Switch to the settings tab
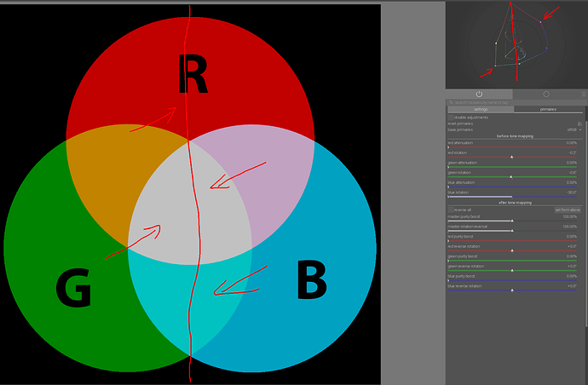Image resolution: width=588 pixels, height=385 pixels. [x=481, y=110]
